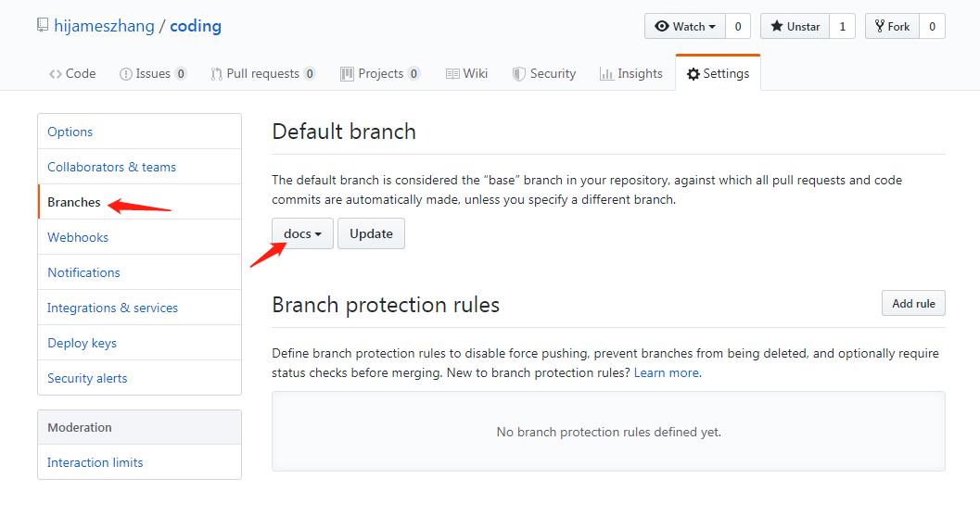Screen dimensions: 980x516
Task: Expand the Watch dropdown button
Action: click(x=685, y=26)
